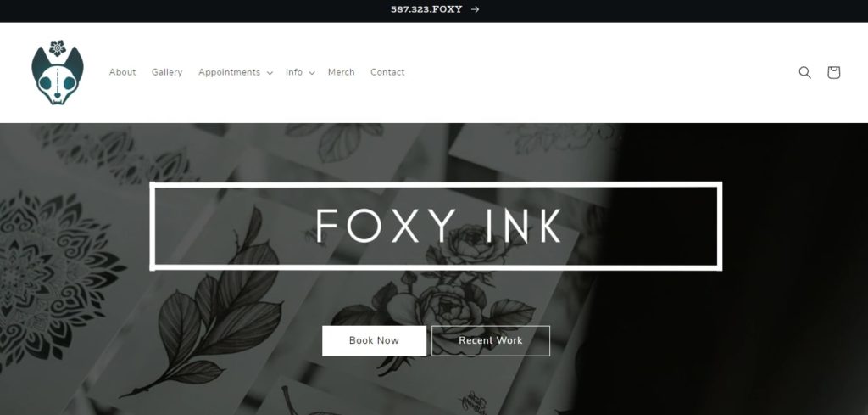Go to the About page
This screenshot has width=868, height=415.
click(x=122, y=73)
